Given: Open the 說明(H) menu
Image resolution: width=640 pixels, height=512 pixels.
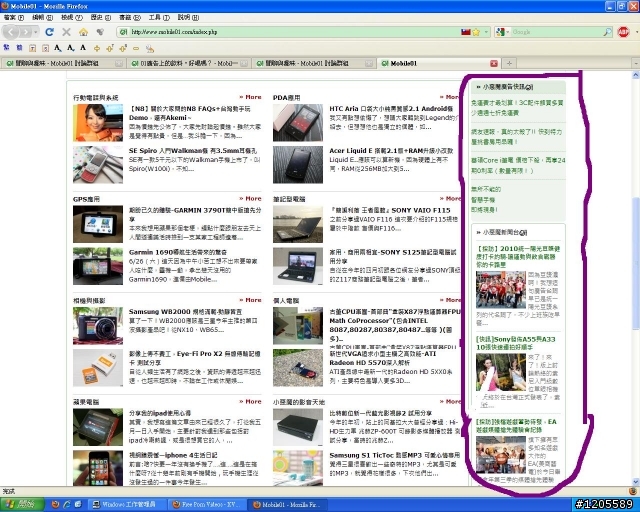Looking at the screenshot, I should pyautogui.click(x=188, y=18).
